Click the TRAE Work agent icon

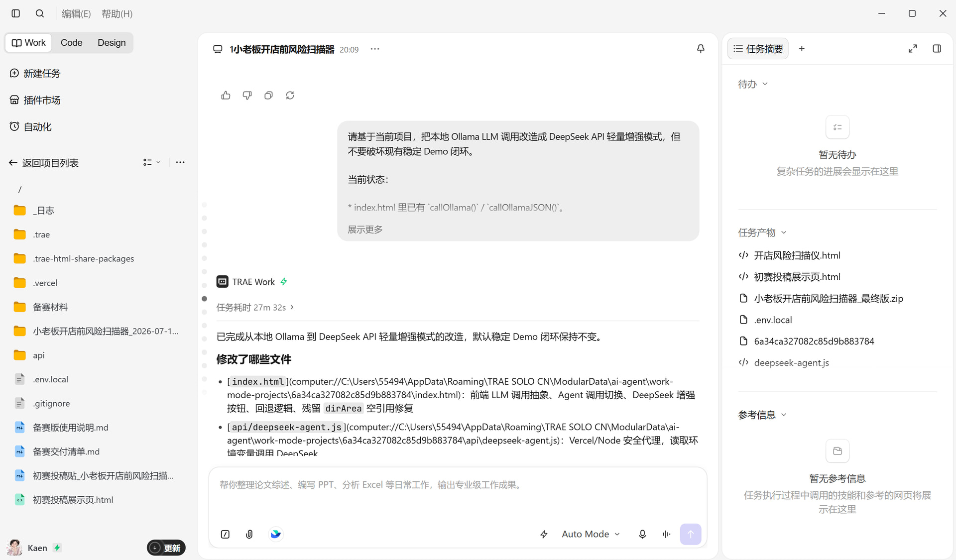coord(222,282)
